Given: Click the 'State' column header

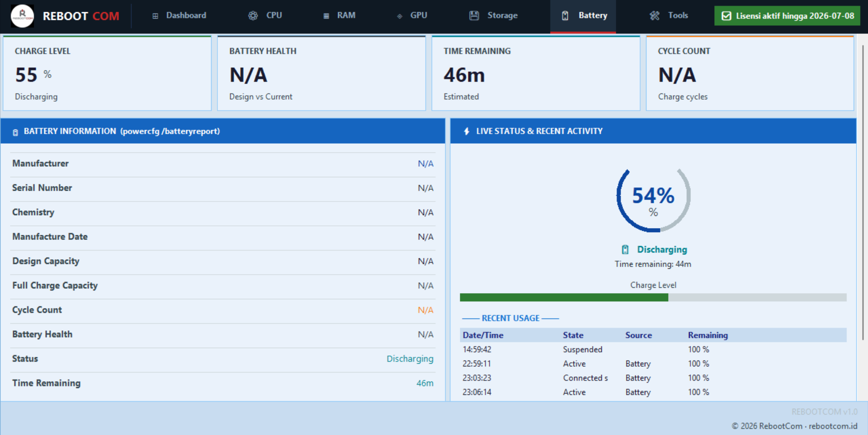Looking at the screenshot, I should (x=573, y=335).
